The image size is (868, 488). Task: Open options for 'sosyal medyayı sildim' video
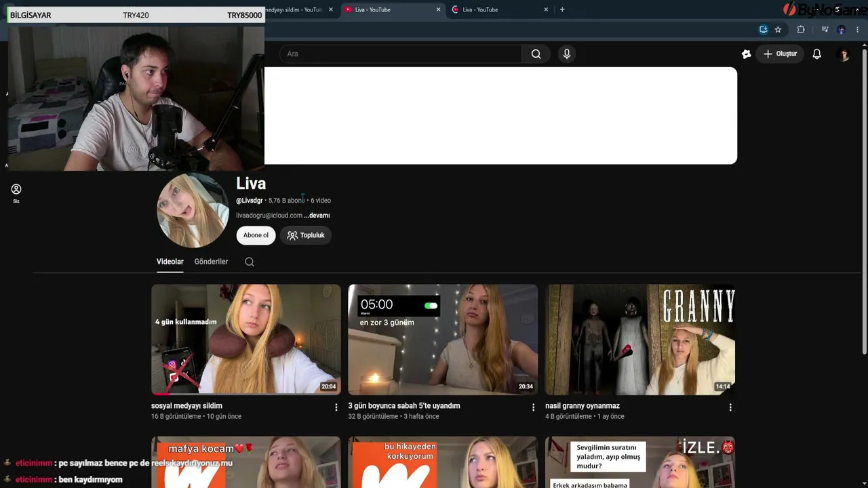pyautogui.click(x=336, y=407)
